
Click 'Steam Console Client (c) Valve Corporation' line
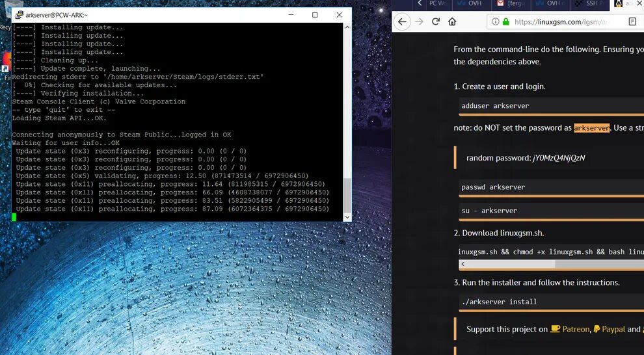pyautogui.click(x=99, y=102)
